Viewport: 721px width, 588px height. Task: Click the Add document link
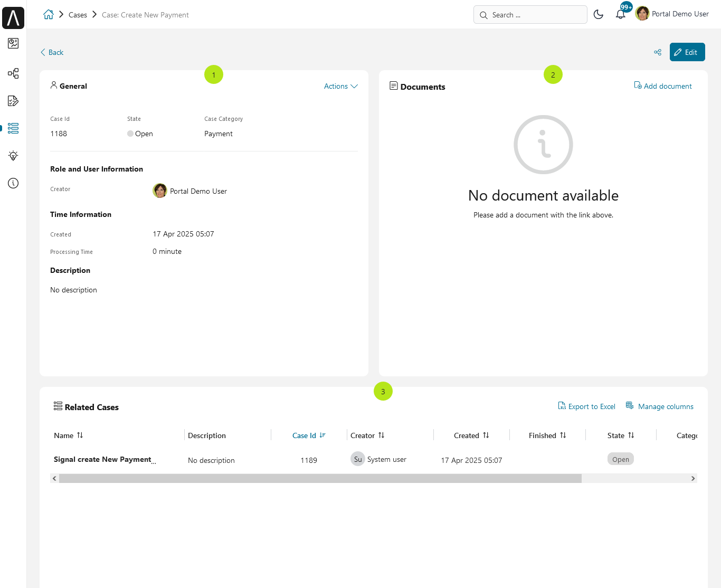pos(663,86)
